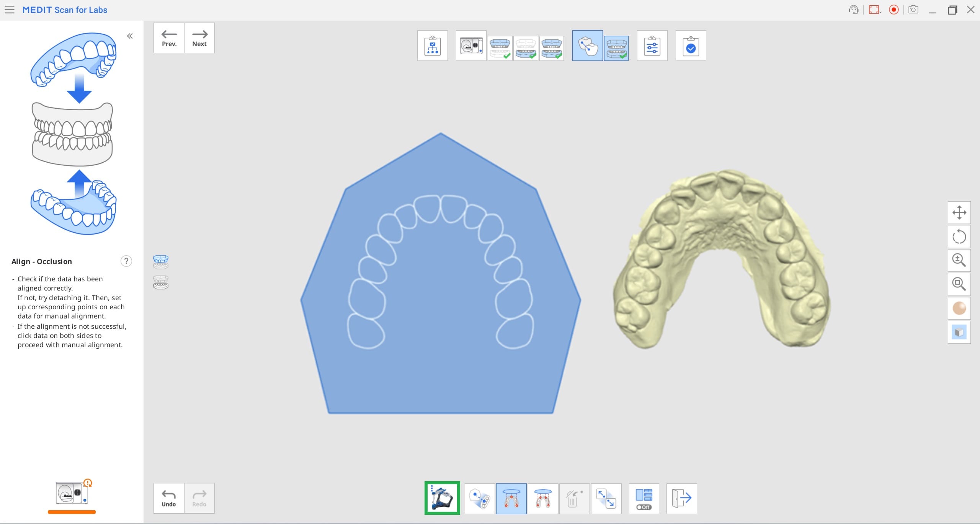This screenshot has width=980, height=524.
Task: Select the point-to-point manual alignment tool
Action: [479, 498]
